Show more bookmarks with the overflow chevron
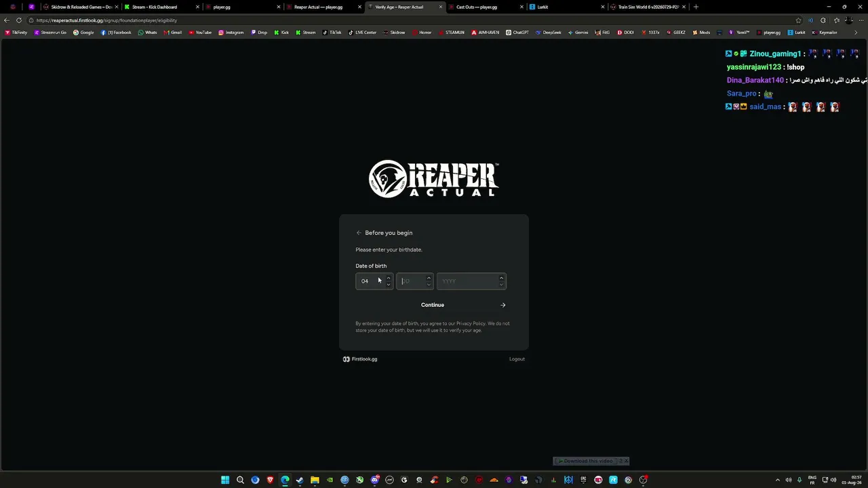This screenshot has width=868, height=488. pos(855,33)
